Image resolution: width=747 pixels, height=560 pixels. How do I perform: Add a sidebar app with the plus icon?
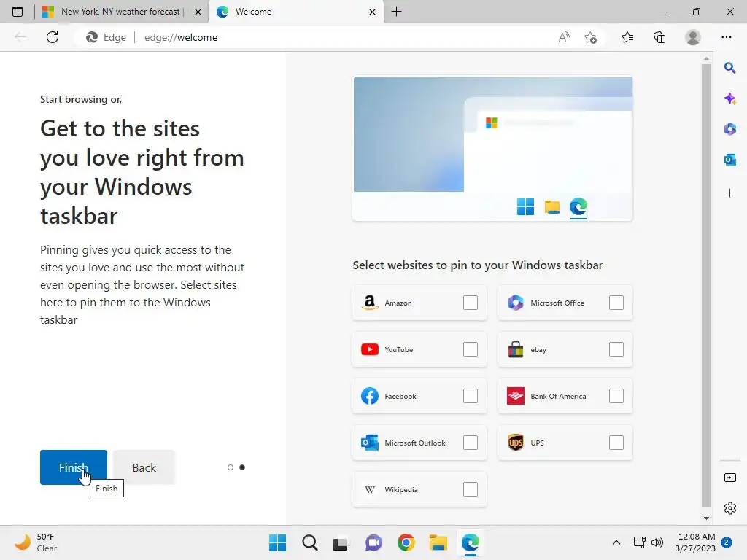point(729,192)
